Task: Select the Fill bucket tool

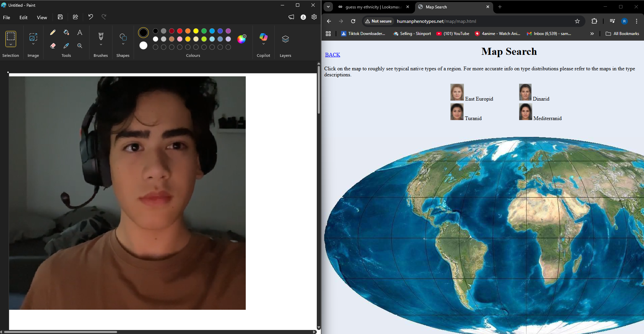Action: (66, 32)
